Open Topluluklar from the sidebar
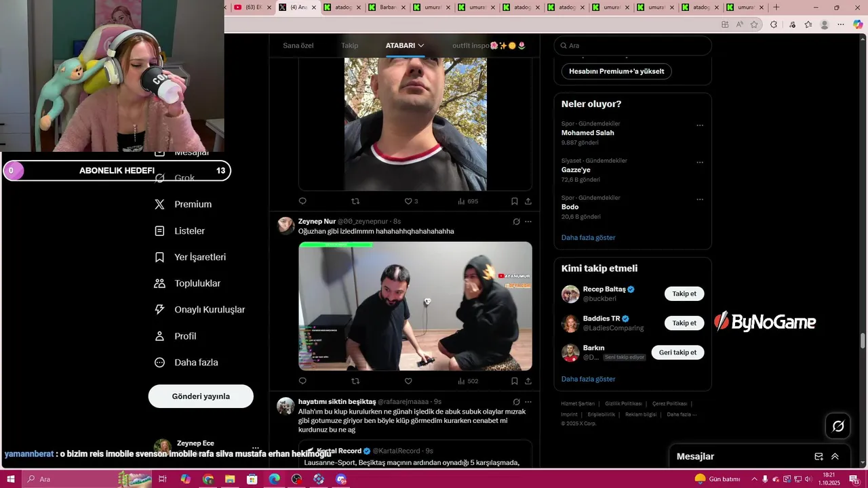Viewport: 868px width, 488px height. click(187, 283)
